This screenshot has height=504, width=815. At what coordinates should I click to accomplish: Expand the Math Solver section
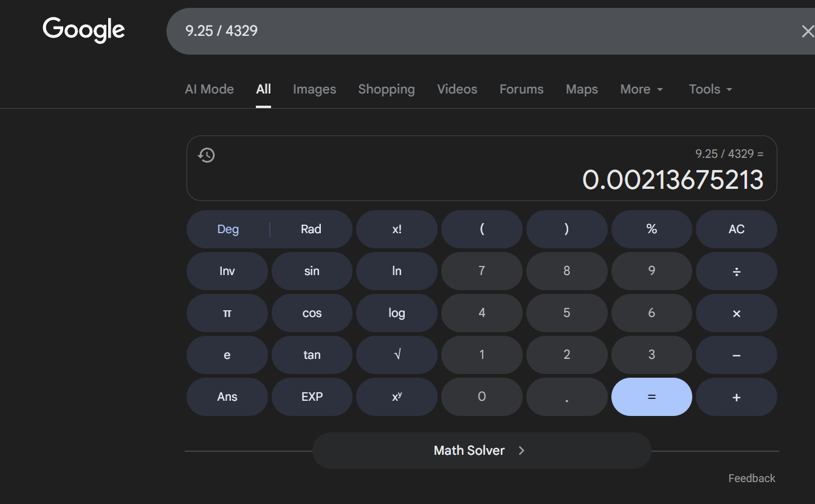[481, 451]
